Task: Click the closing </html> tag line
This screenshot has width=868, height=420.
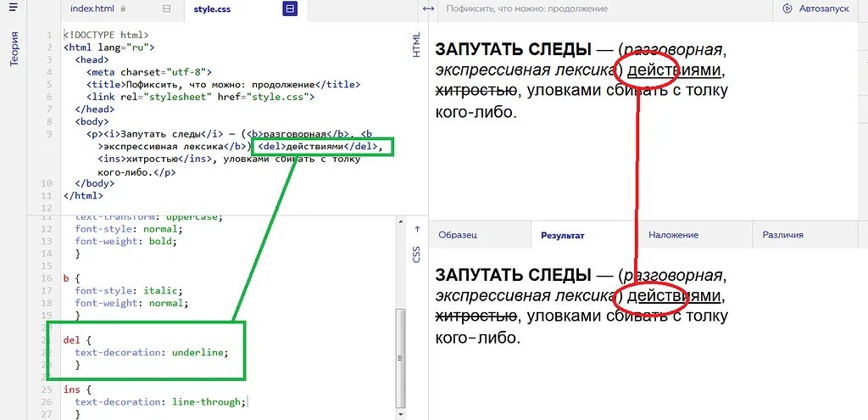Action: click(84, 196)
